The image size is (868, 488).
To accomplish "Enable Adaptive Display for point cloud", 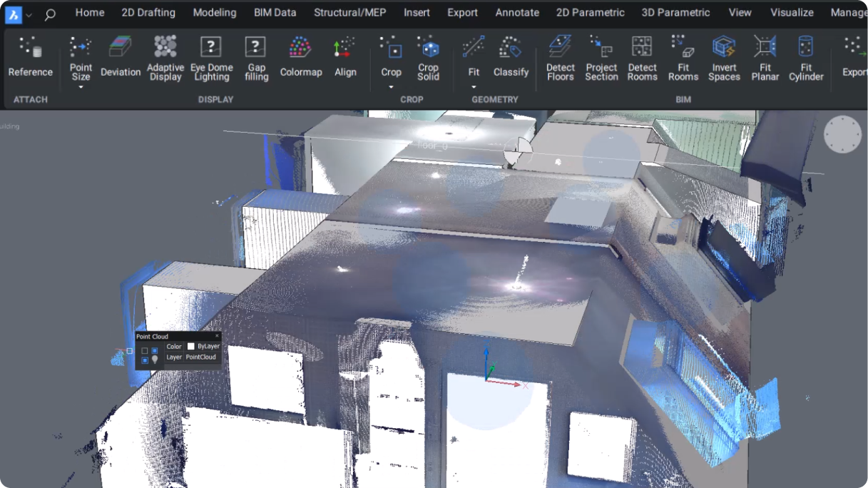I will pyautogui.click(x=165, y=57).
